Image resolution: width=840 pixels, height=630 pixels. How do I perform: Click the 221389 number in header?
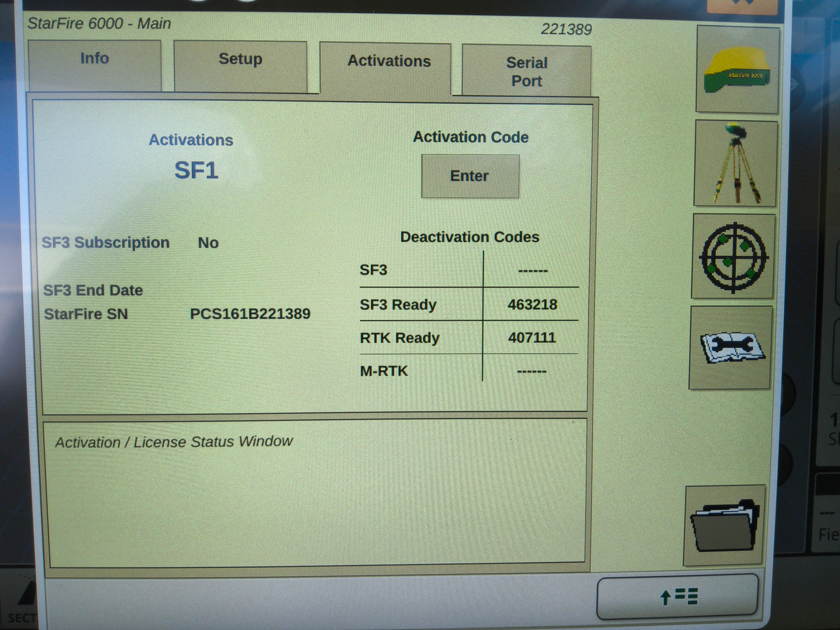[566, 29]
